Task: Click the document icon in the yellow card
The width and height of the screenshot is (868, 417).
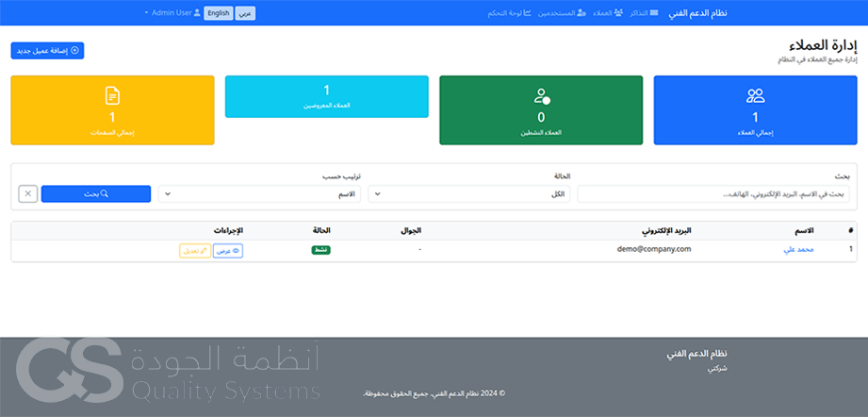Action: [112, 95]
